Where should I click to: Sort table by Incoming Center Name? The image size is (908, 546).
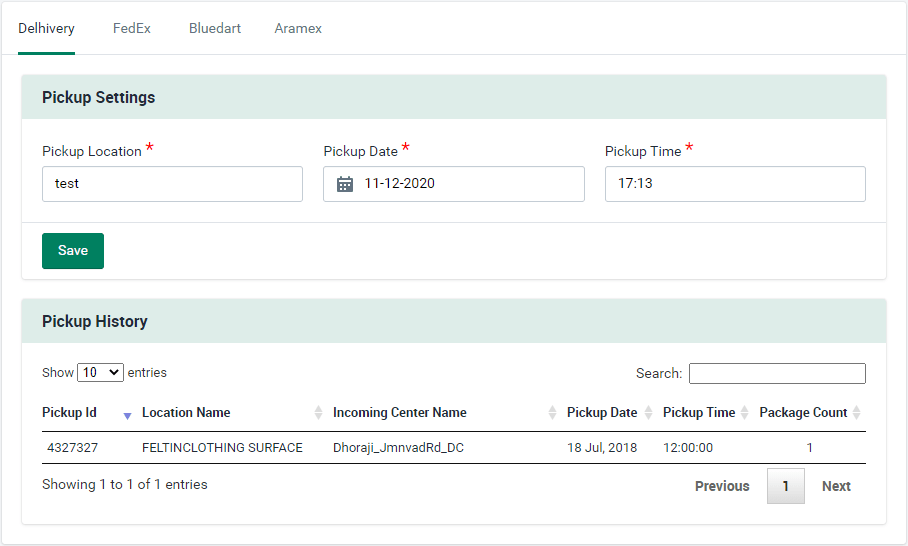(x=399, y=413)
